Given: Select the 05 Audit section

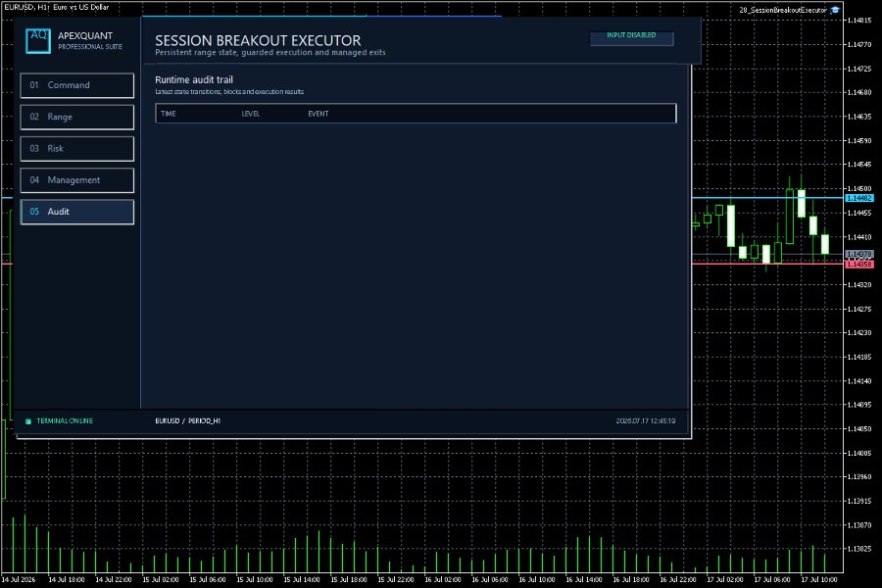Looking at the screenshot, I should click(77, 212).
